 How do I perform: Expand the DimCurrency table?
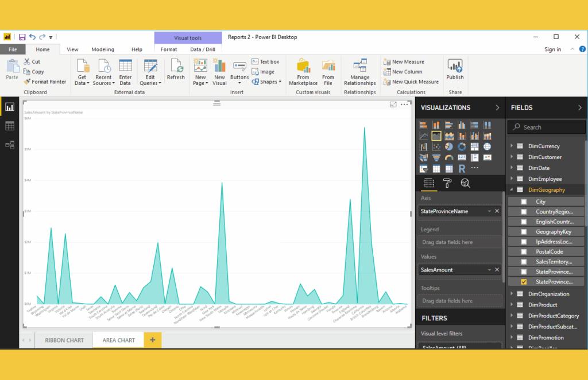[x=512, y=146]
